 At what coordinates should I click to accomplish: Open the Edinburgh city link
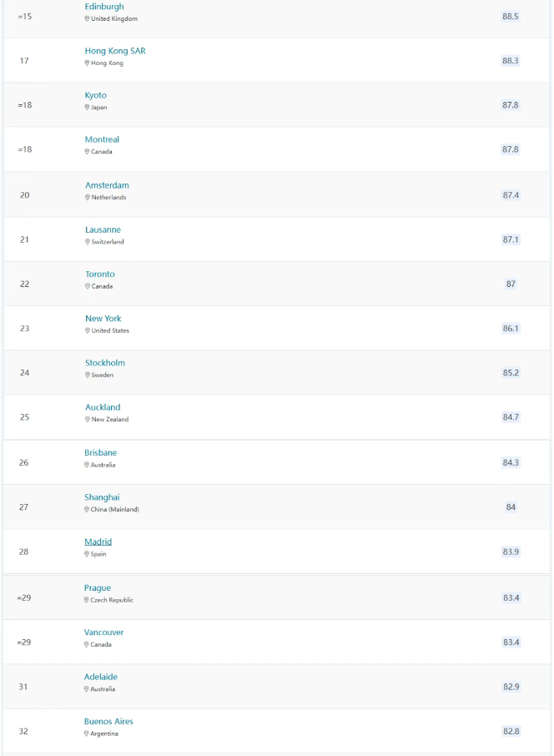pos(104,7)
